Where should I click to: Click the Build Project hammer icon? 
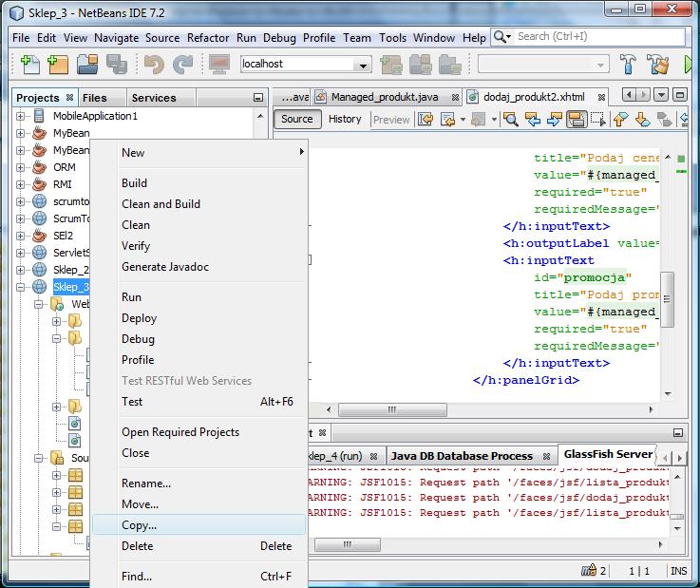(x=628, y=65)
